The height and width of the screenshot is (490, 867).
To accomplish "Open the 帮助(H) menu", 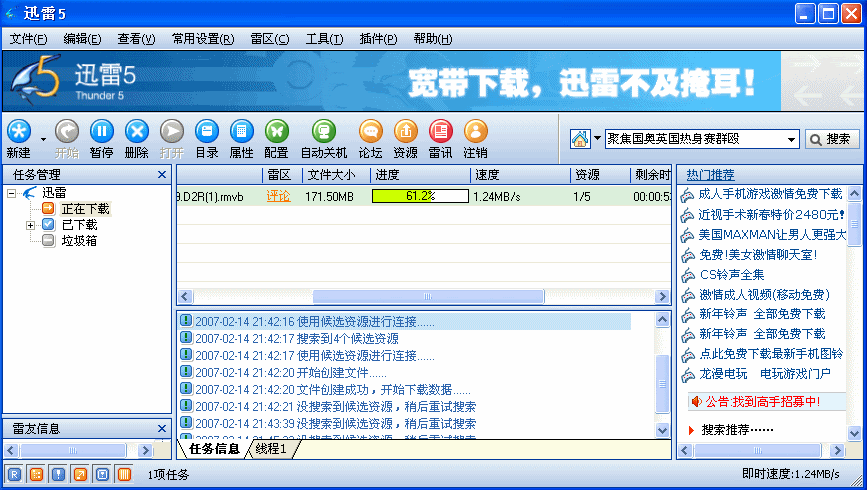I will tap(433, 39).
